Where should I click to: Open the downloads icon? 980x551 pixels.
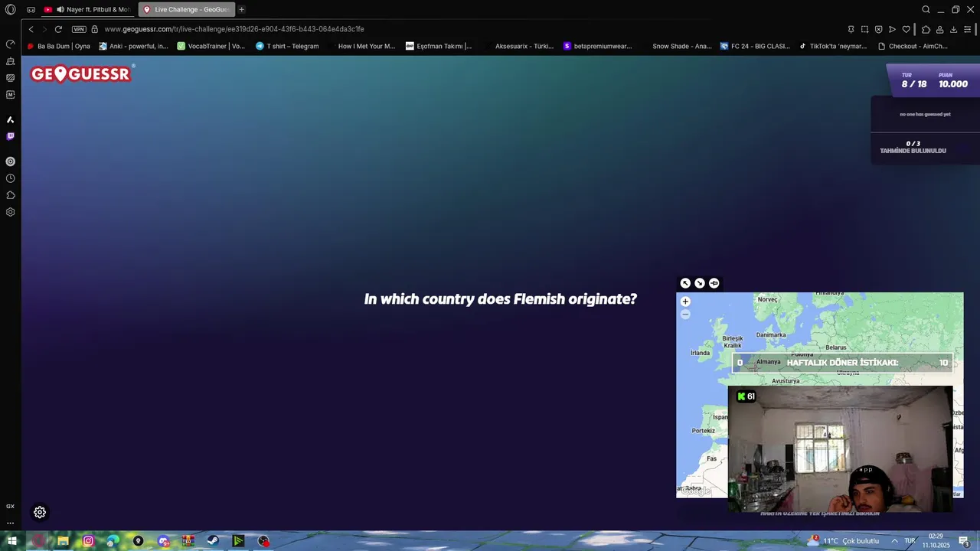point(953,29)
